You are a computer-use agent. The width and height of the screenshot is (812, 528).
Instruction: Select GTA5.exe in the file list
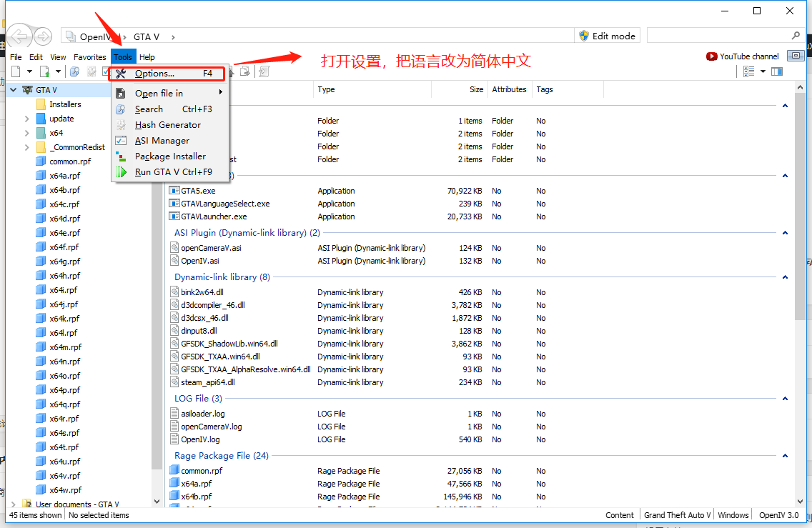(198, 191)
